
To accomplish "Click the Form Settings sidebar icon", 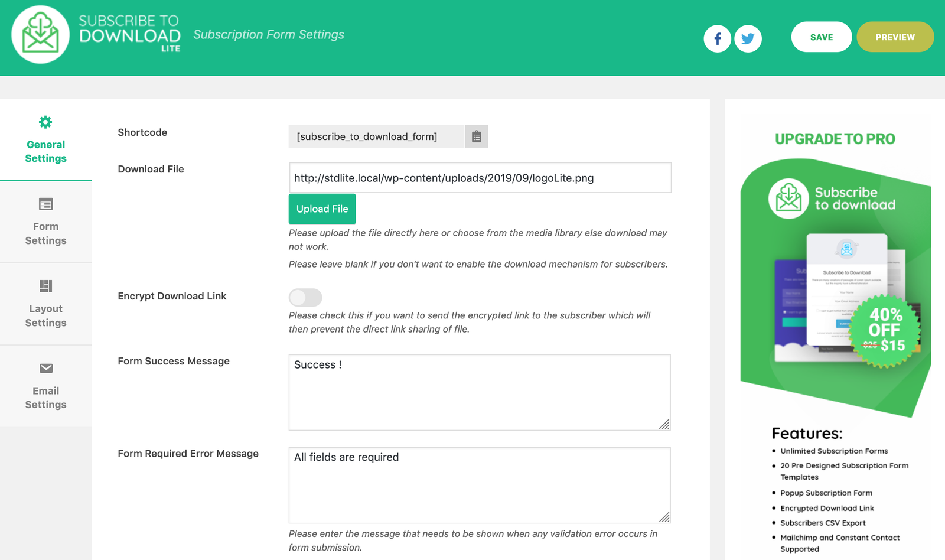I will point(45,204).
